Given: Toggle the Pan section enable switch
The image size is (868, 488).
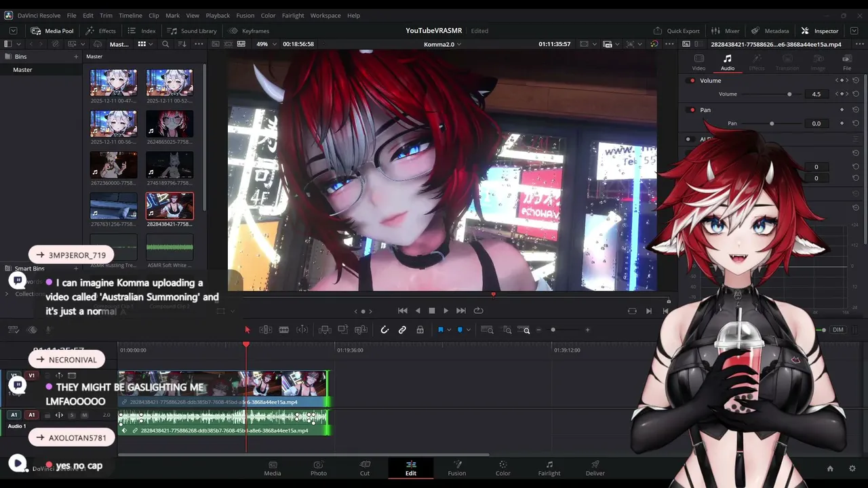Looking at the screenshot, I should click(x=692, y=110).
